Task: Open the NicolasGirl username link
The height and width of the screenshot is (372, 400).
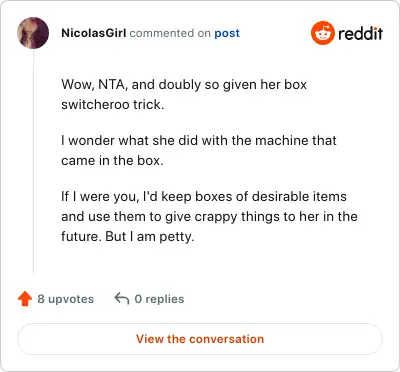Action: (94, 33)
